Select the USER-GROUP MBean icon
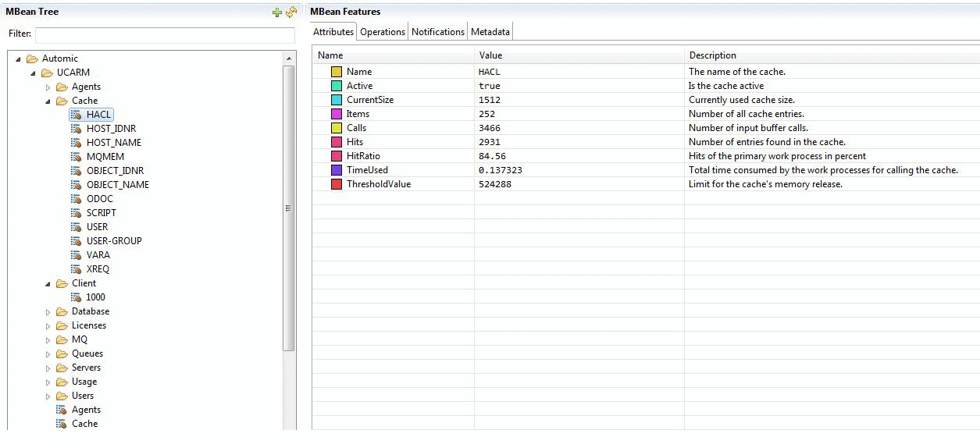Viewport: 980px width, 444px height. [77, 241]
